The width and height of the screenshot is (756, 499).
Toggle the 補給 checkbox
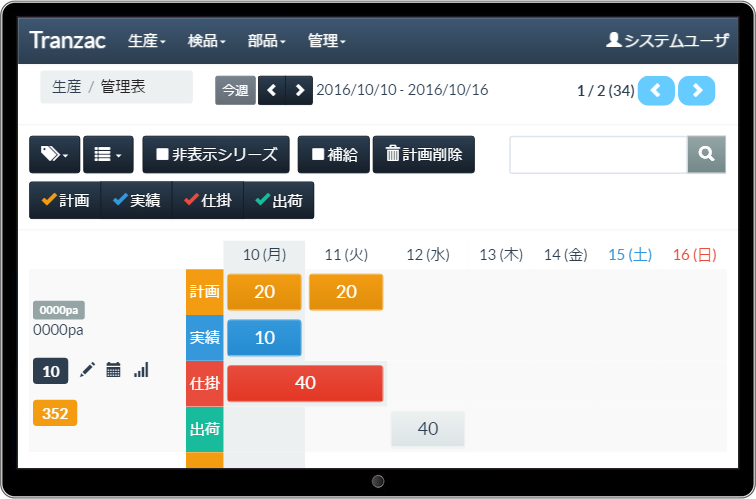point(334,154)
